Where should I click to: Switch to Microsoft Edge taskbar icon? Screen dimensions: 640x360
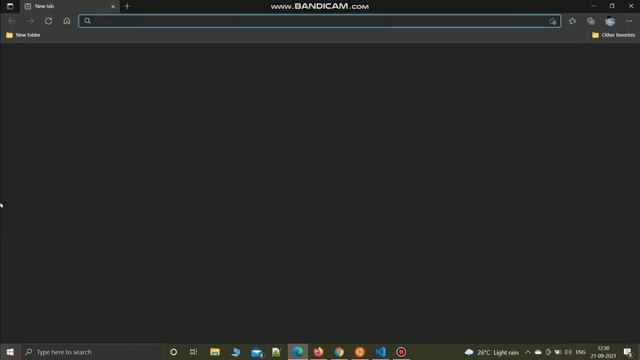pos(298,352)
